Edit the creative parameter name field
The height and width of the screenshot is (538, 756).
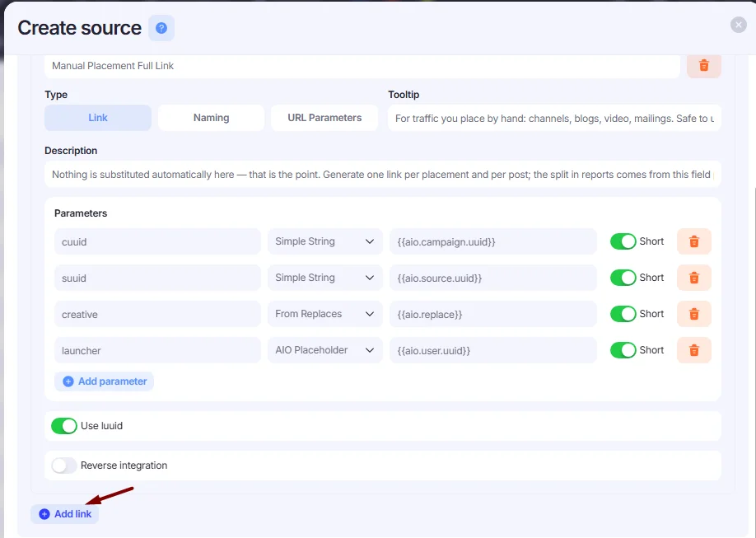157,314
